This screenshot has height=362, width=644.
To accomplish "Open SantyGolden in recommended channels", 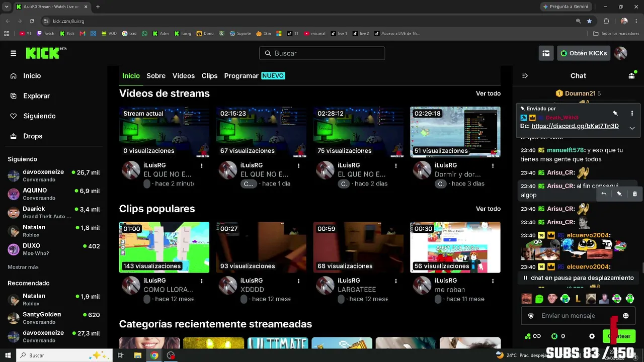I will click(54, 318).
